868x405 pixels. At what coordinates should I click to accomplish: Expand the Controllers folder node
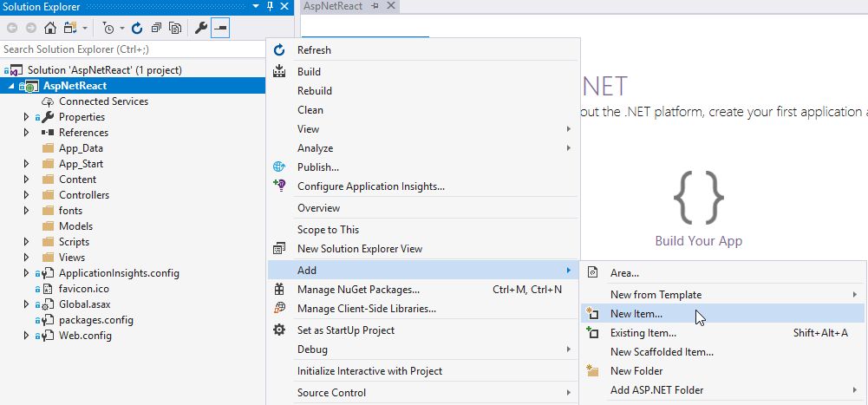27,195
